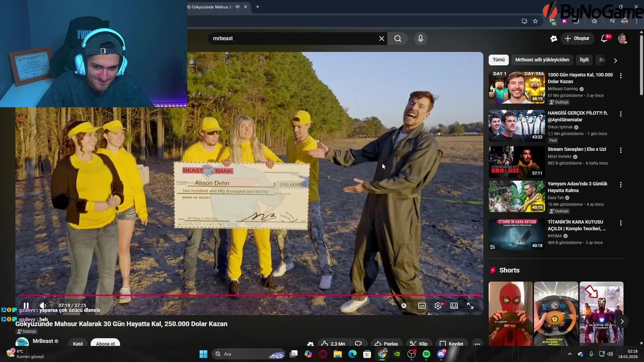This screenshot has height=362, width=644.
Task: Open more actions three-dot menu under video
Action: pos(477,344)
